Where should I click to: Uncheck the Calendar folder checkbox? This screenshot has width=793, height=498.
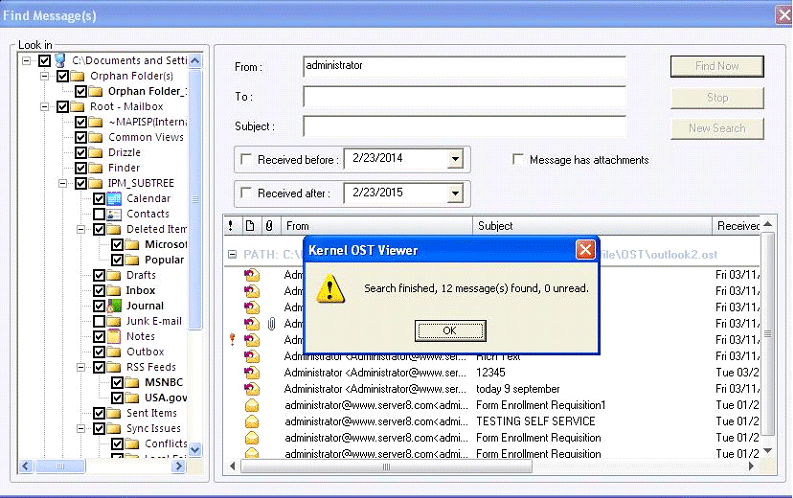pos(99,199)
